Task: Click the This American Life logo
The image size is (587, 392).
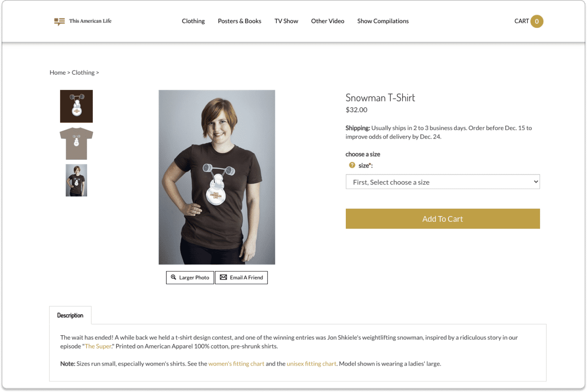Action: pos(83,21)
